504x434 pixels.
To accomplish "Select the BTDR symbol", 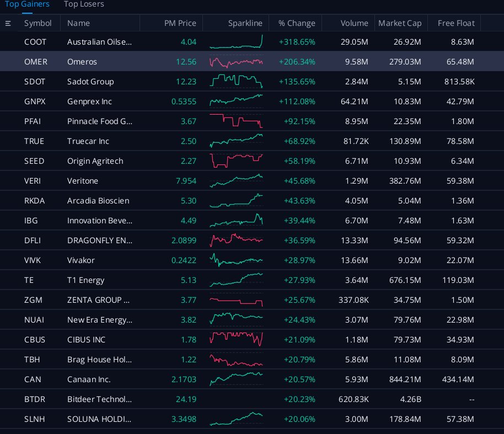I will click(35, 400).
